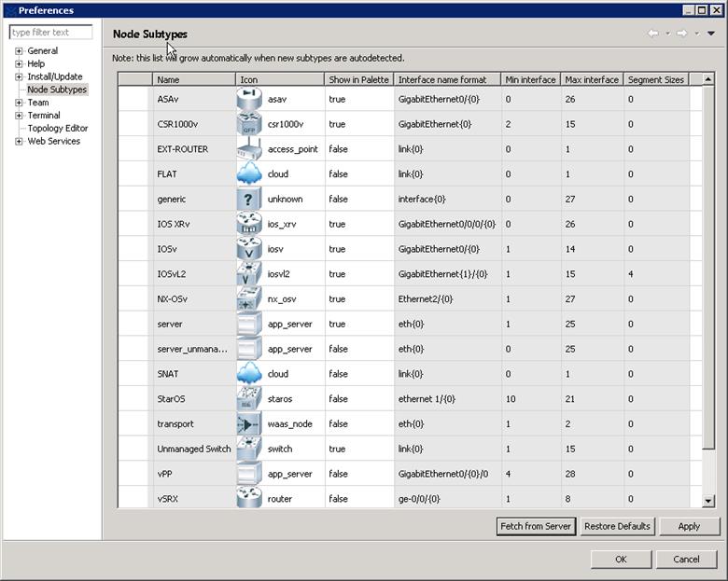
Task: Select the General preferences item
Action: 42,50
